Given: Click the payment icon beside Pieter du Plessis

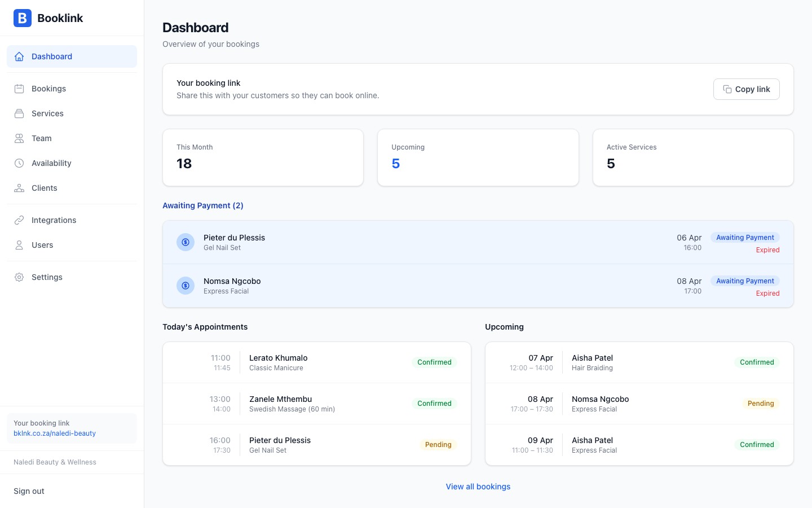Looking at the screenshot, I should [186, 242].
